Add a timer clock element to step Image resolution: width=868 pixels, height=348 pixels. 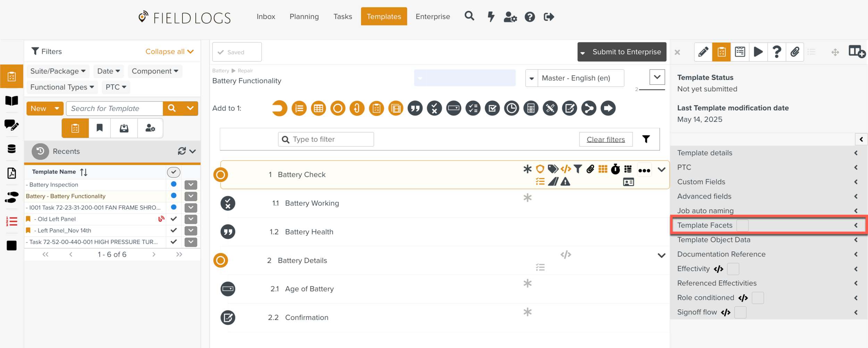pyautogui.click(x=511, y=108)
